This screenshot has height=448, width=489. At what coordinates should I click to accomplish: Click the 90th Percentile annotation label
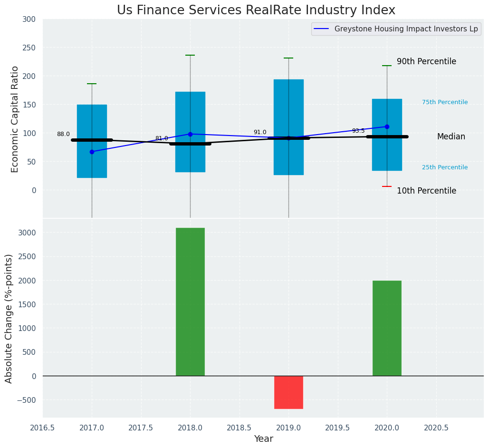426,62
